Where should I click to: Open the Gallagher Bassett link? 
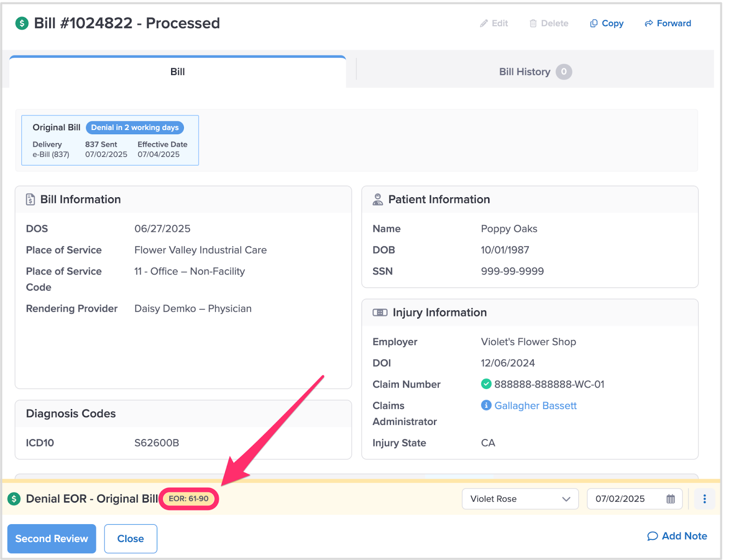(535, 406)
